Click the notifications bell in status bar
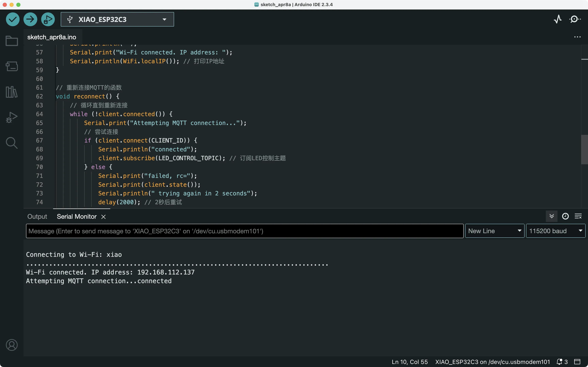 point(559,362)
